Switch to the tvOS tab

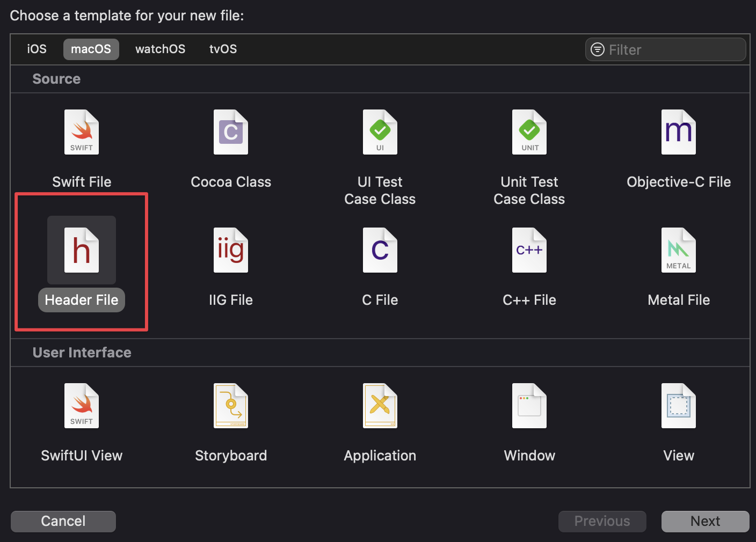tap(223, 49)
